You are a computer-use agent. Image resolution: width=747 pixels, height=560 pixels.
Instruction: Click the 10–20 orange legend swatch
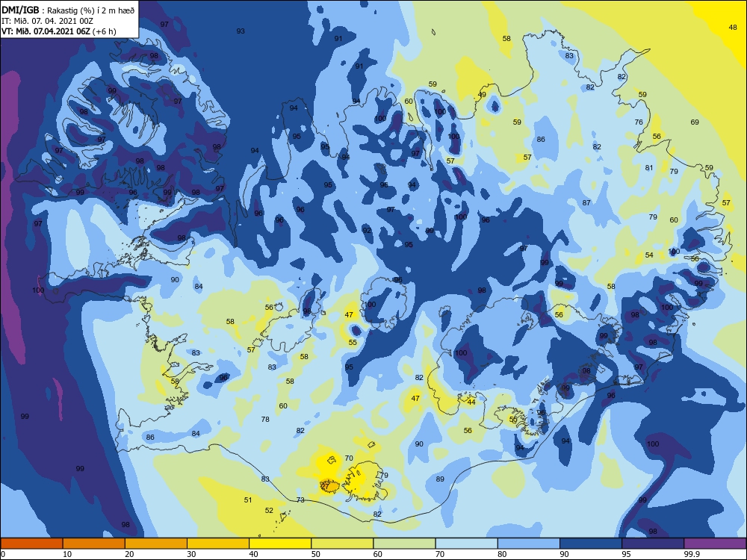click(x=94, y=544)
